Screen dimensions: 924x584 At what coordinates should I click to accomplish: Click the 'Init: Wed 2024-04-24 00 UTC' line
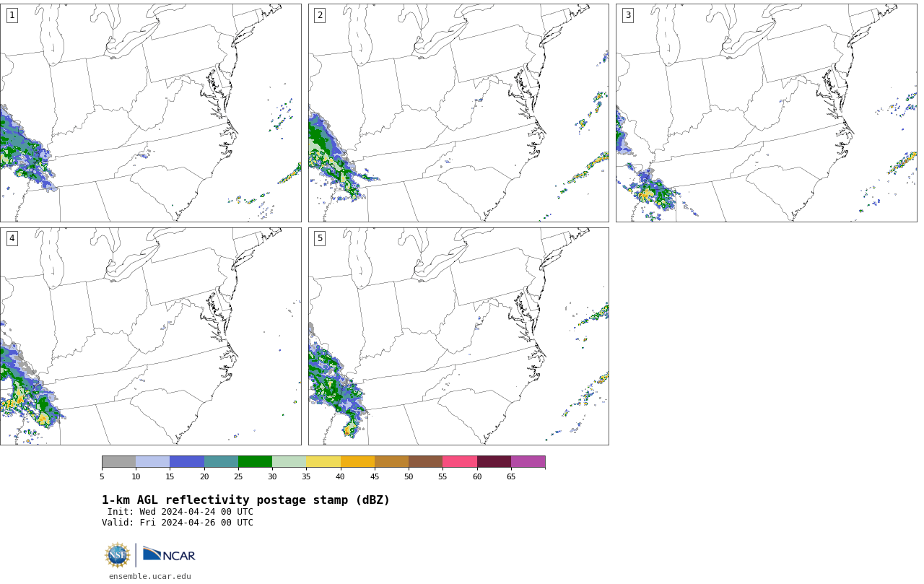(180, 512)
